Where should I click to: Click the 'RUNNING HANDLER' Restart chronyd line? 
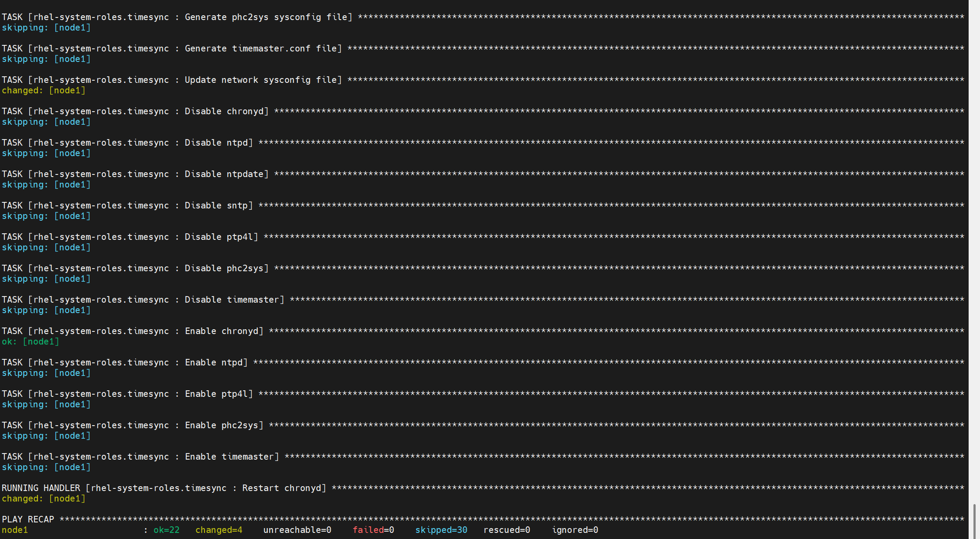[x=483, y=488]
